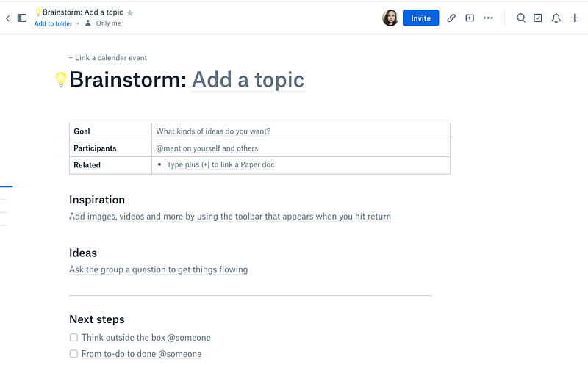This screenshot has height=384, width=588.
Task: Star the Brainstorm document as favorite
Action: click(130, 12)
